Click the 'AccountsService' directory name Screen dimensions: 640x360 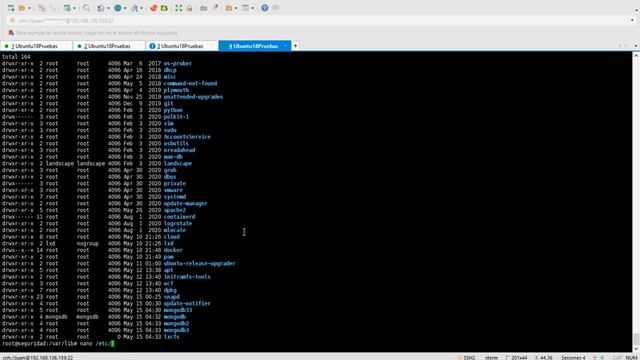(x=187, y=137)
